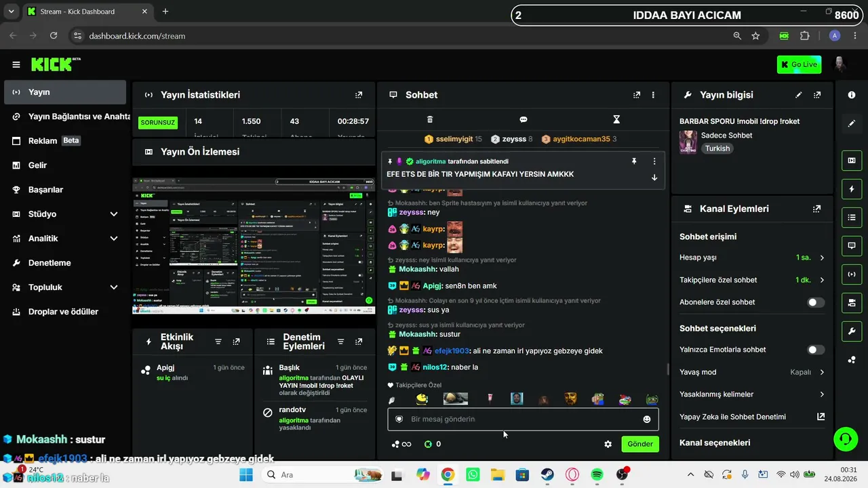Open the profile avatar menu
Image resolution: width=868 pixels, height=488 pixels.
click(x=840, y=64)
